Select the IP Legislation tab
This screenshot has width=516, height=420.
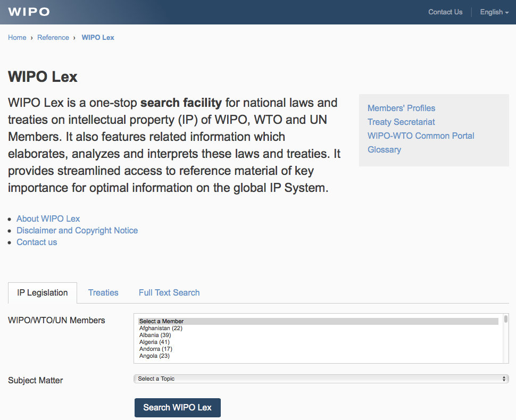click(x=43, y=292)
